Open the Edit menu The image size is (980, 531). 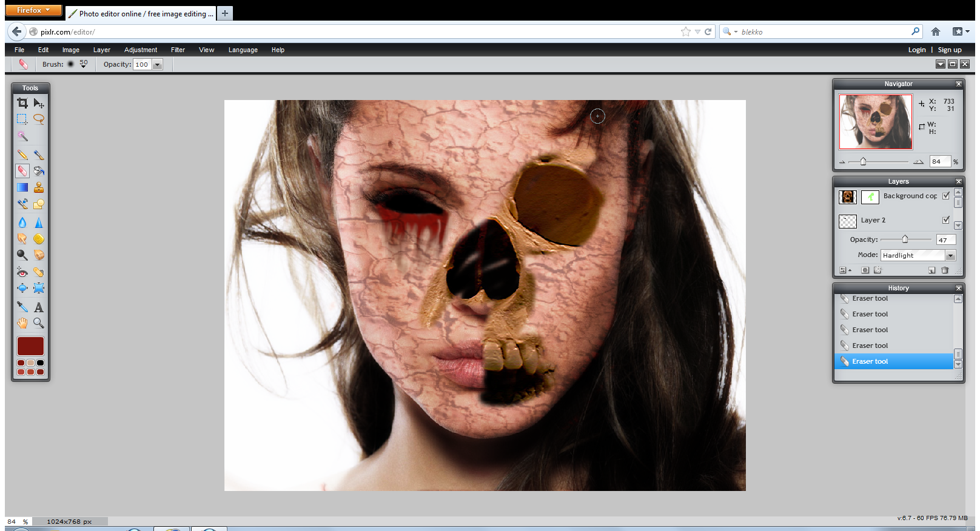pyautogui.click(x=43, y=50)
